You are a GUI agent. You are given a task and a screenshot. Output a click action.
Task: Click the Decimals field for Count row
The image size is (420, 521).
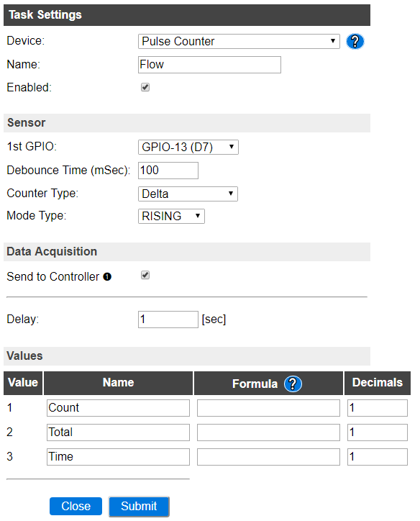tap(377, 408)
